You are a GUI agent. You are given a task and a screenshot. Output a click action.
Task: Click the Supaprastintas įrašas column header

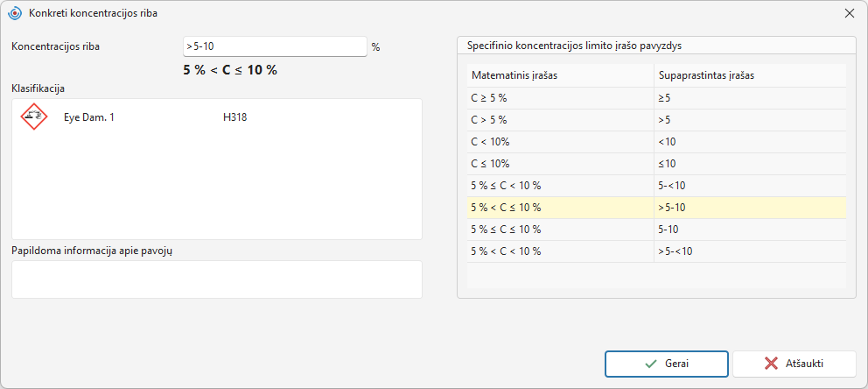750,75
